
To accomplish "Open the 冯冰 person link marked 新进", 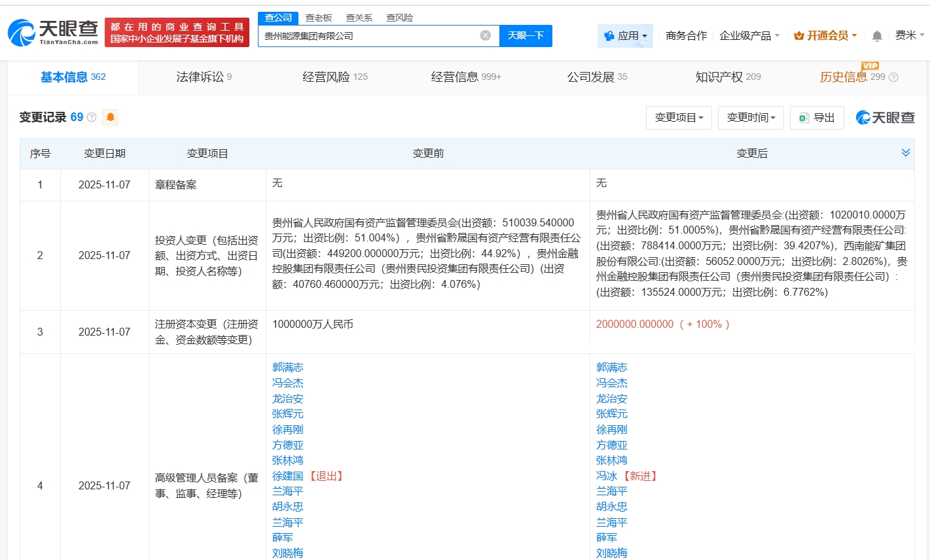I will point(607,476).
